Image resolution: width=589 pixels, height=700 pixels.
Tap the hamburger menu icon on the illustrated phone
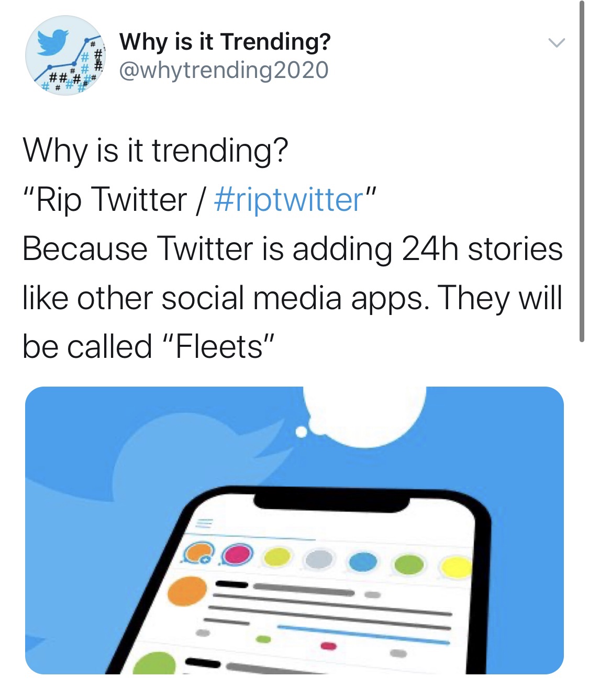point(204,524)
